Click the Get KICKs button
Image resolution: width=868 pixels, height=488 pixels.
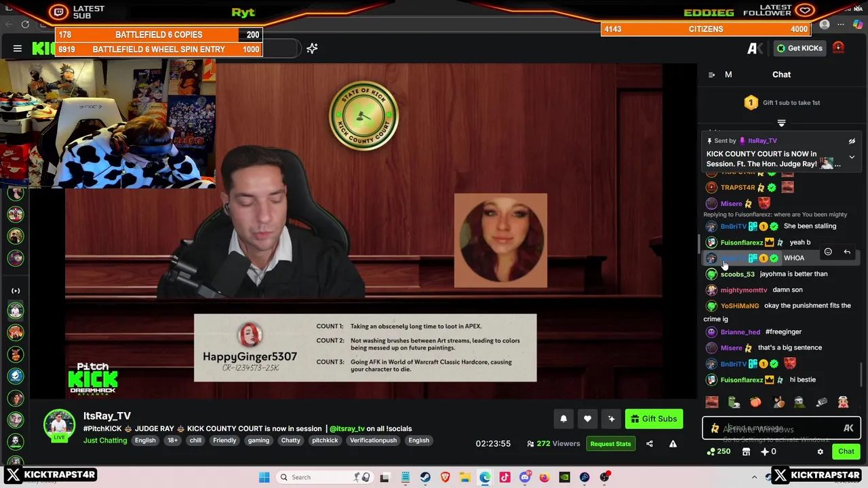pos(800,48)
